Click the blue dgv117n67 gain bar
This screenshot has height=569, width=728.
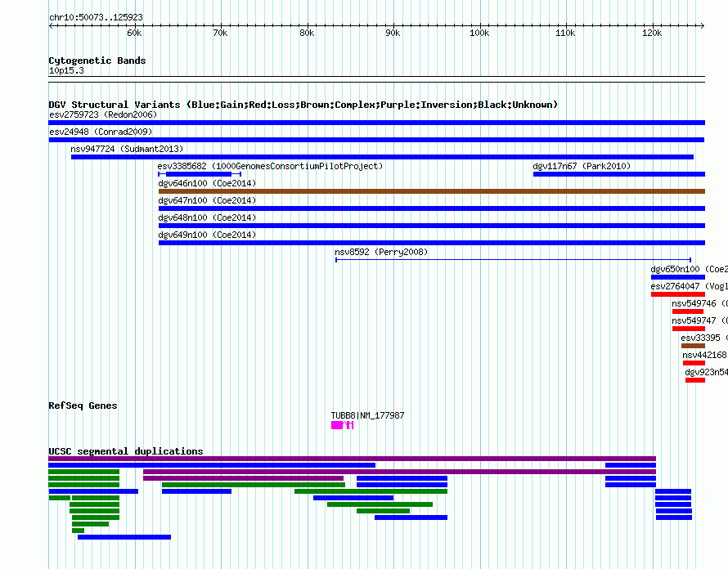click(x=619, y=174)
